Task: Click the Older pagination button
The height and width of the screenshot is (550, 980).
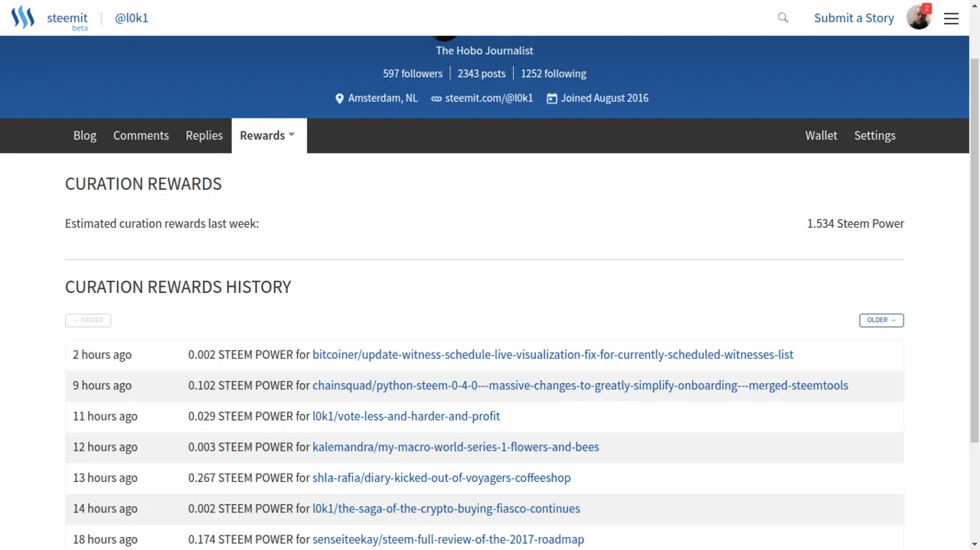Action: (x=881, y=320)
